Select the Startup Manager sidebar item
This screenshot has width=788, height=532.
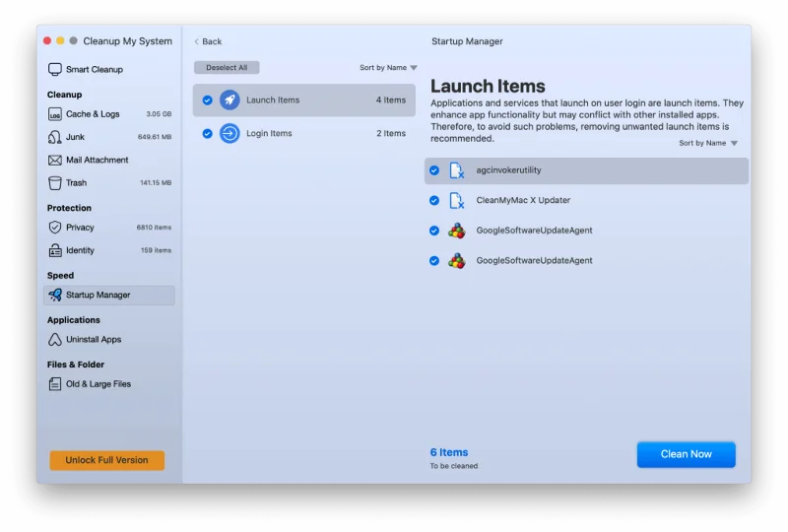[109, 295]
